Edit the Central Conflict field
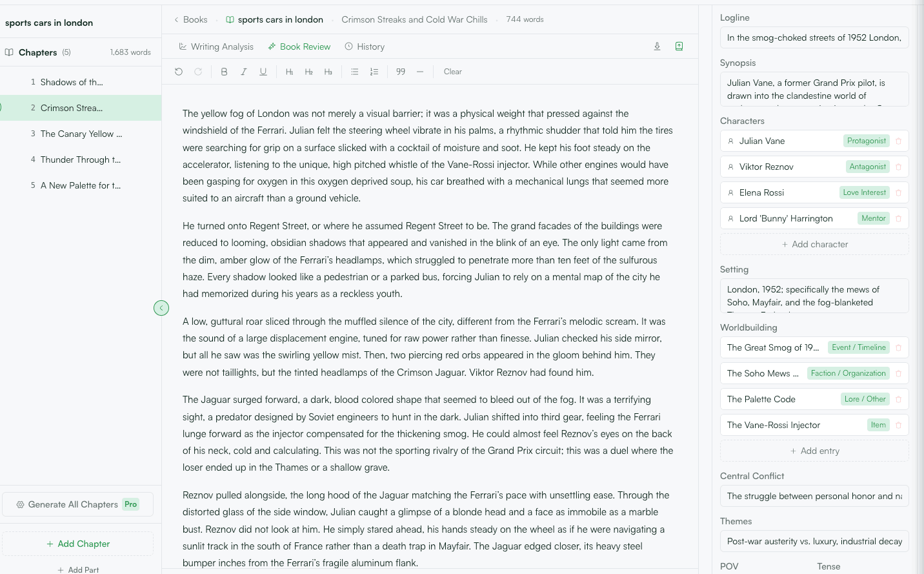Viewport: 924px width, 574px height. point(814,496)
